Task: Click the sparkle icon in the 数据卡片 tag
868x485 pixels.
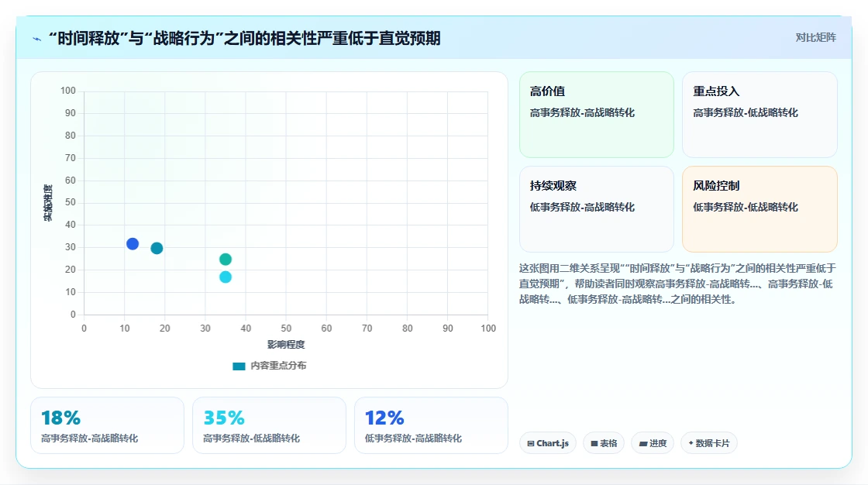Action: click(691, 443)
